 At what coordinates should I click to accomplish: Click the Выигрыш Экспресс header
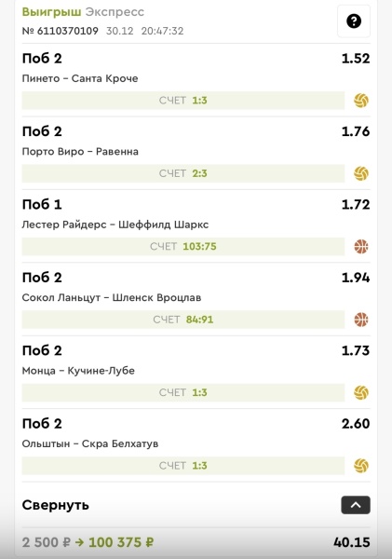pyautogui.click(x=83, y=12)
